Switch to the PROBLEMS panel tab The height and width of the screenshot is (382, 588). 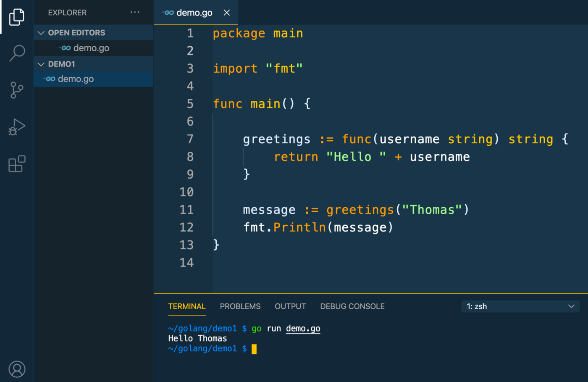click(x=240, y=306)
